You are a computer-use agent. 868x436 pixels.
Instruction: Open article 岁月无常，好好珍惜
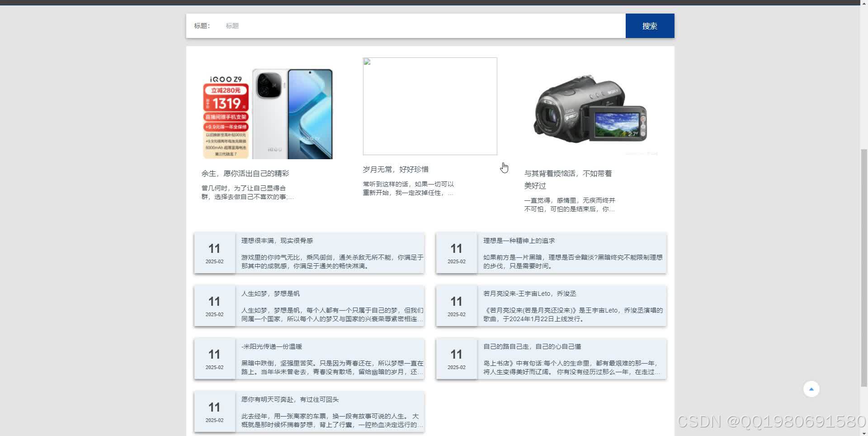click(x=396, y=169)
